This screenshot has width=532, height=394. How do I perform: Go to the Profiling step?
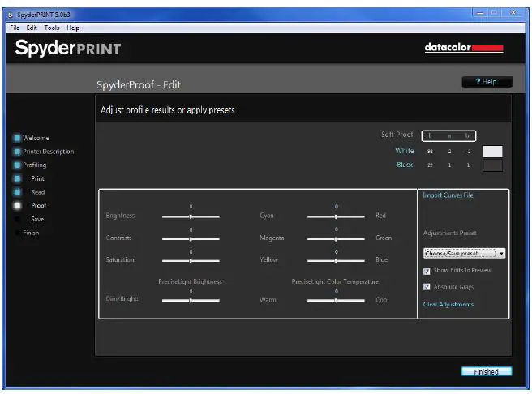35,165
